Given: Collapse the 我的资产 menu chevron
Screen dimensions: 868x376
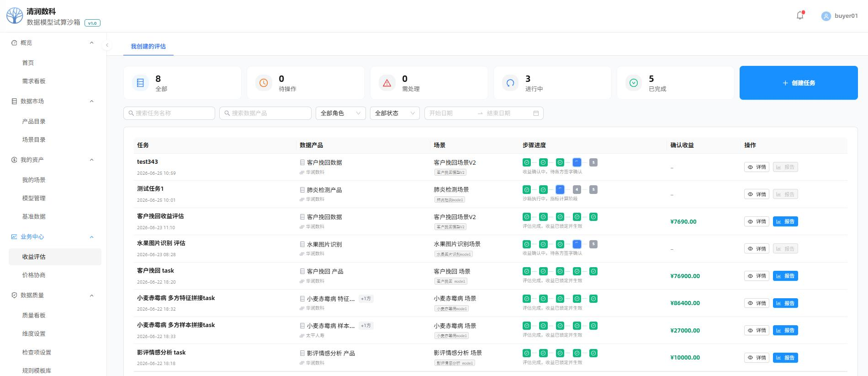Looking at the screenshot, I should 91,160.
